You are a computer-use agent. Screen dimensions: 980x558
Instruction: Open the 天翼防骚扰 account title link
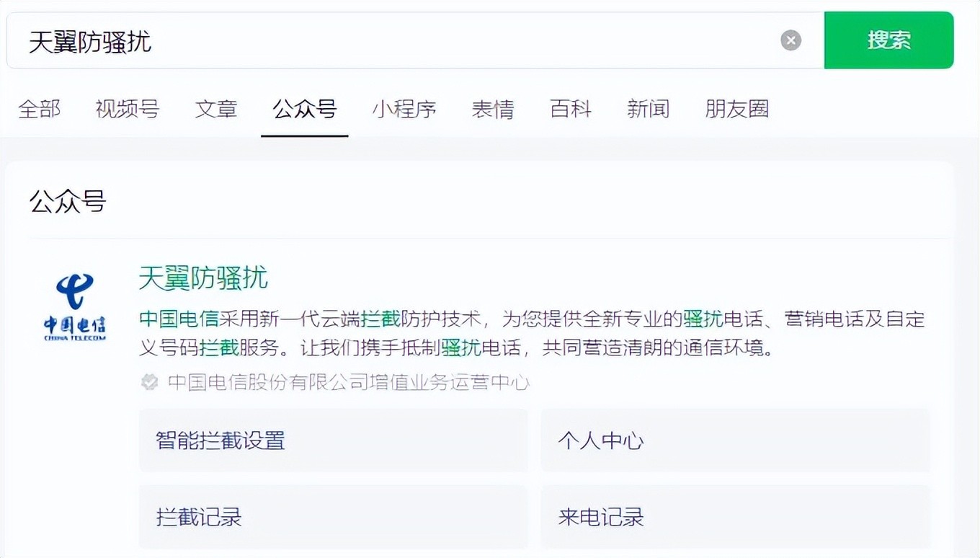pos(203,278)
